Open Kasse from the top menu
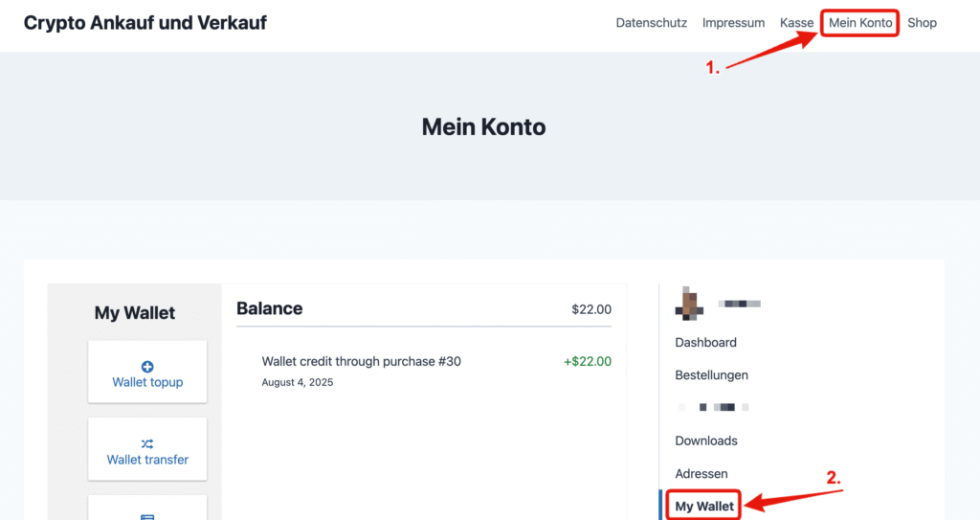Viewport: 980px width, 520px height. 796,23
